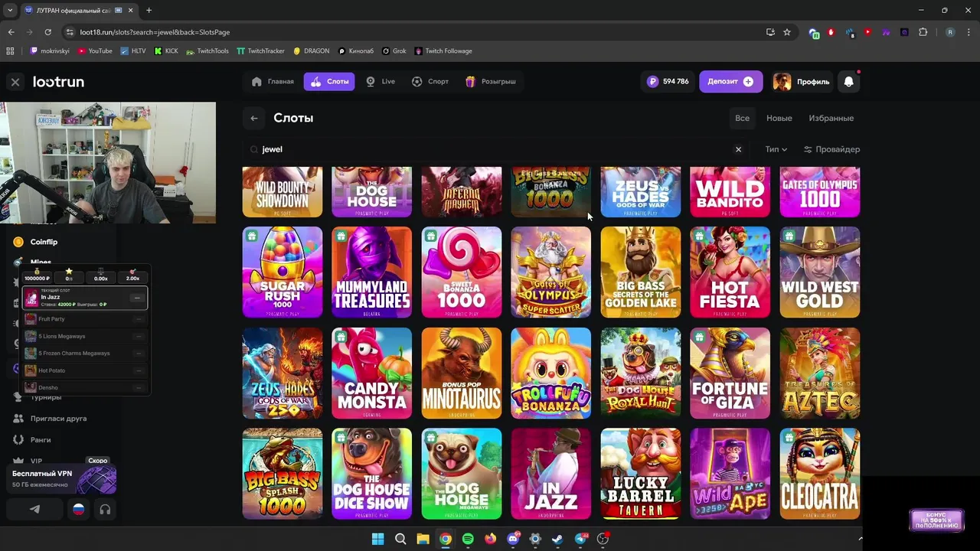Open the In Jazz slot tile
Image resolution: width=980 pixels, height=551 pixels.
pos(551,474)
